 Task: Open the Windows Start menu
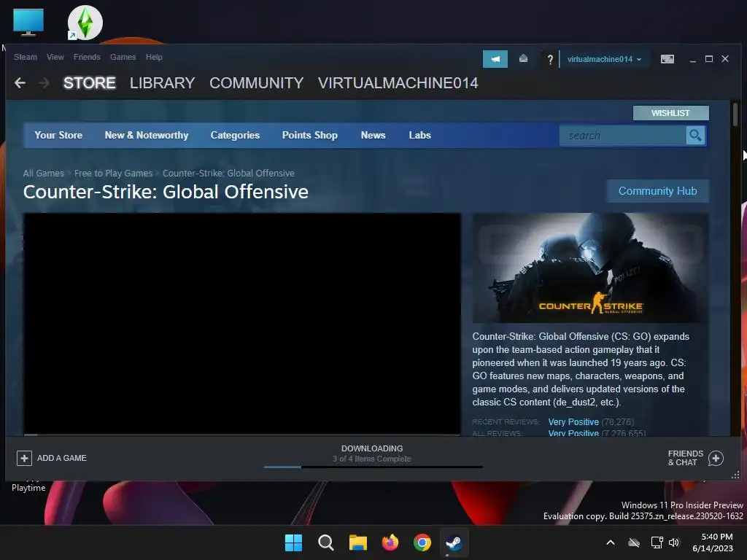coord(293,542)
